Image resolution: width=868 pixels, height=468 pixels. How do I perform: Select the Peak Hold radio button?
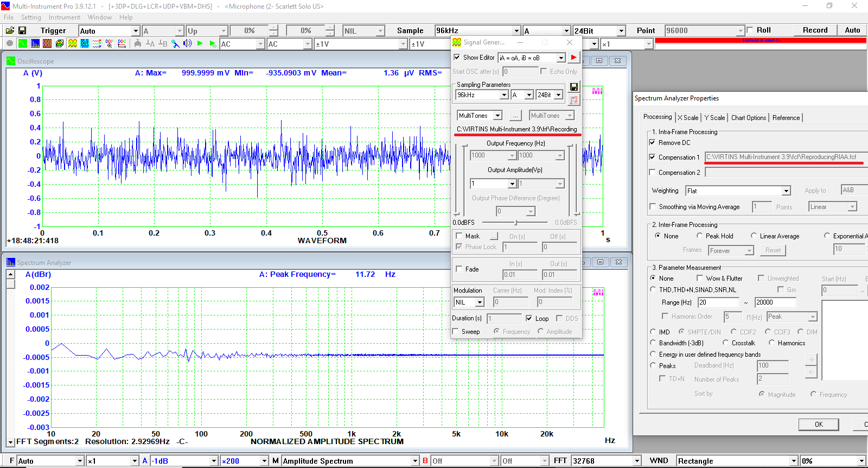pyautogui.click(x=699, y=236)
